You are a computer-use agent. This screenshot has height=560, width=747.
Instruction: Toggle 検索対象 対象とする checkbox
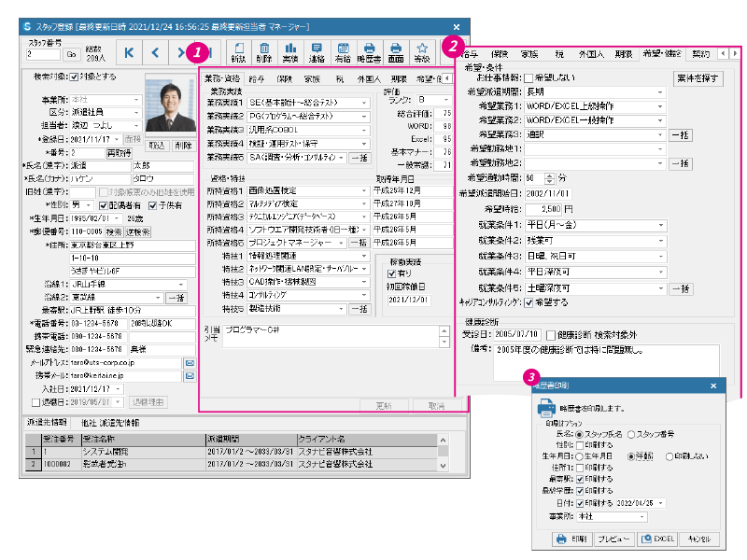point(75,77)
